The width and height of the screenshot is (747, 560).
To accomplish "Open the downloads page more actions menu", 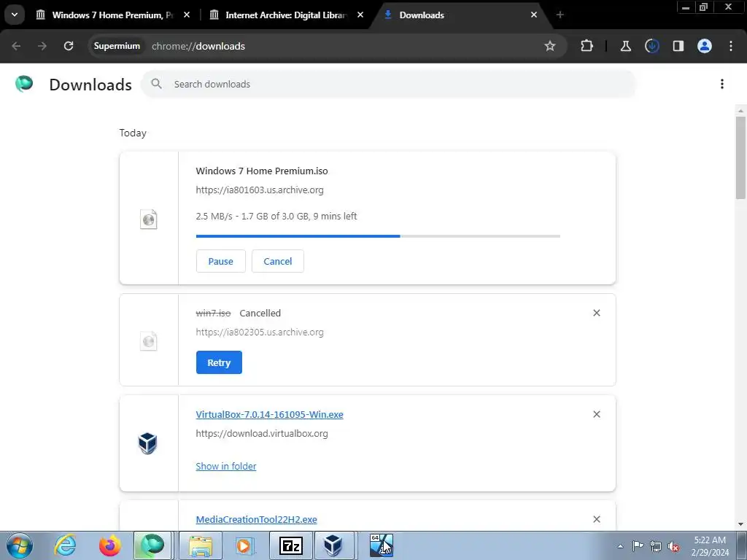I will click(x=721, y=84).
